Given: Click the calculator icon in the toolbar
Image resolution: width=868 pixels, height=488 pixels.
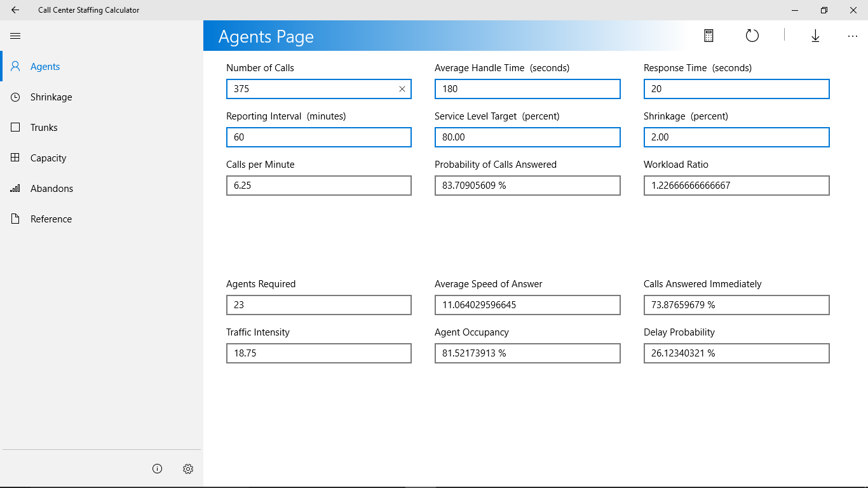Looking at the screenshot, I should pyautogui.click(x=709, y=36).
